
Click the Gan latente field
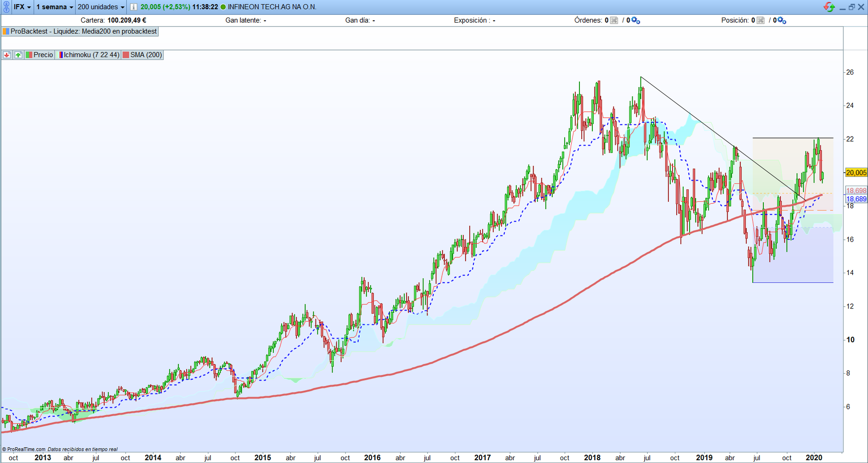pyautogui.click(x=245, y=20)
